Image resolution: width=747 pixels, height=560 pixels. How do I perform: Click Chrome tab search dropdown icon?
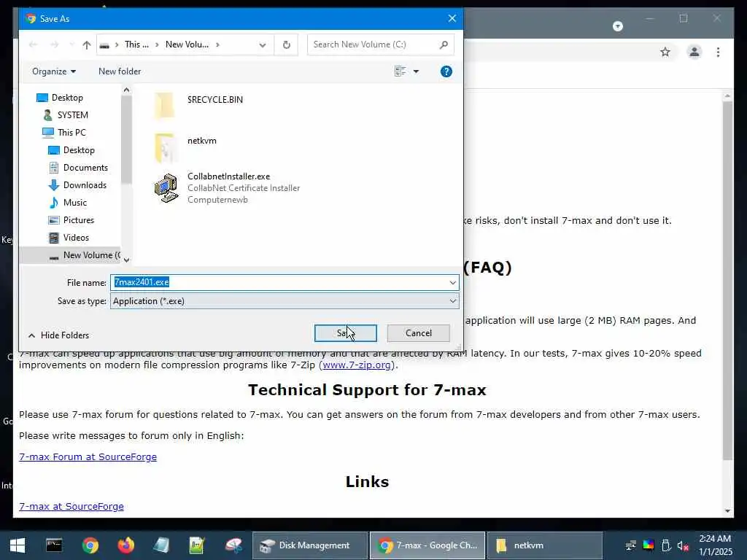[617, 26]
